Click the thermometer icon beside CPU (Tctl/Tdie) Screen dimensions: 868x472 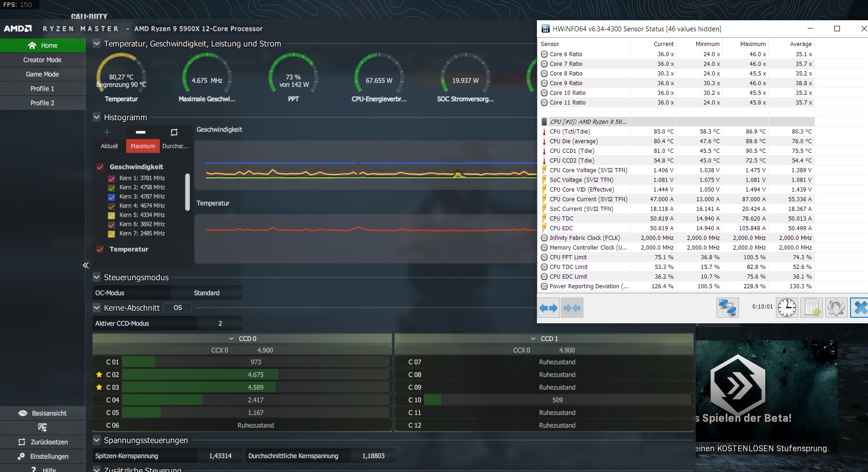tap(544, 131)
